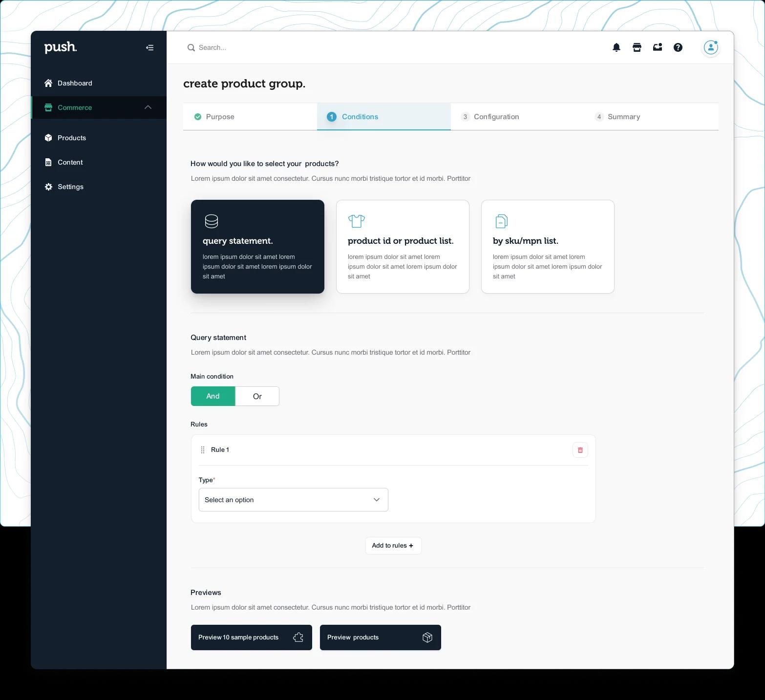The height and width of the screenshot is (700, 765).
Task: Click the search magnifier icon
Action: (191, 47)
